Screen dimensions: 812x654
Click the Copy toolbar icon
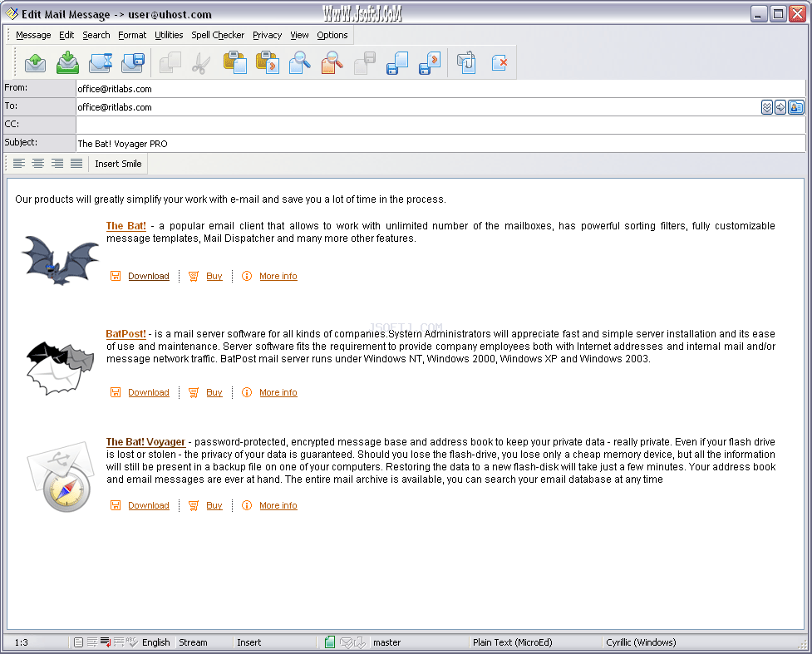[x=170, y=63]
